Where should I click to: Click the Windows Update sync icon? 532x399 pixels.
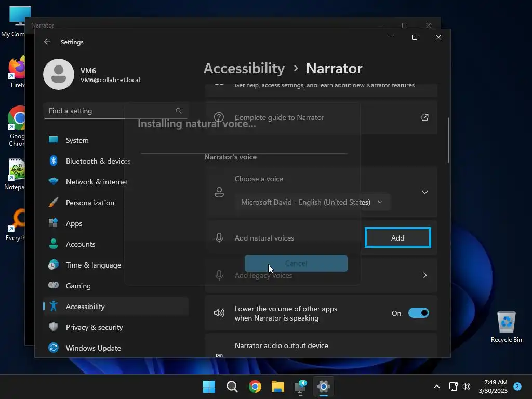pyautogui.click(x=54, y=348)
